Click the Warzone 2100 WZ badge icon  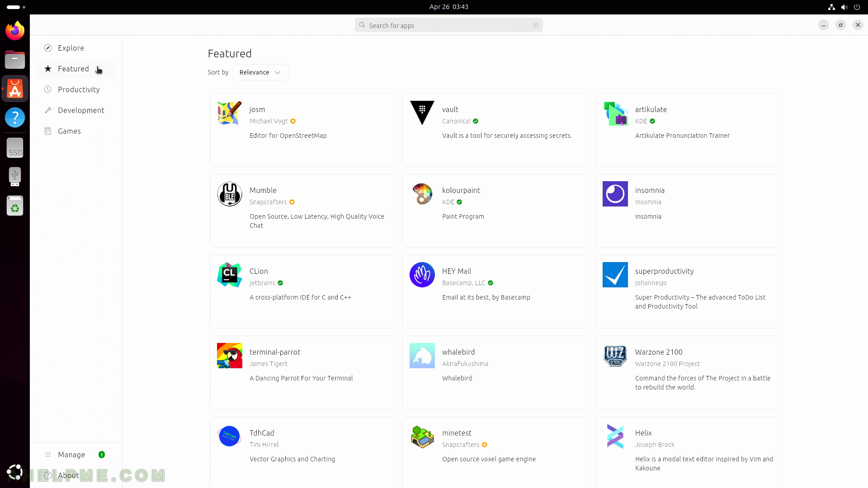click(615, 356)
